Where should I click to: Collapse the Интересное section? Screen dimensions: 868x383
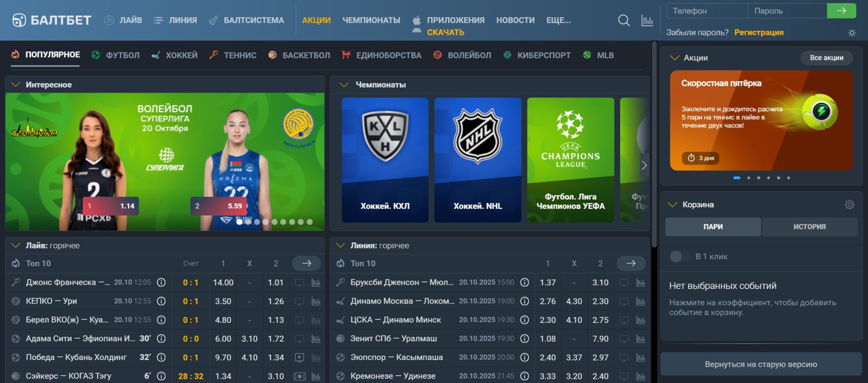16,85
